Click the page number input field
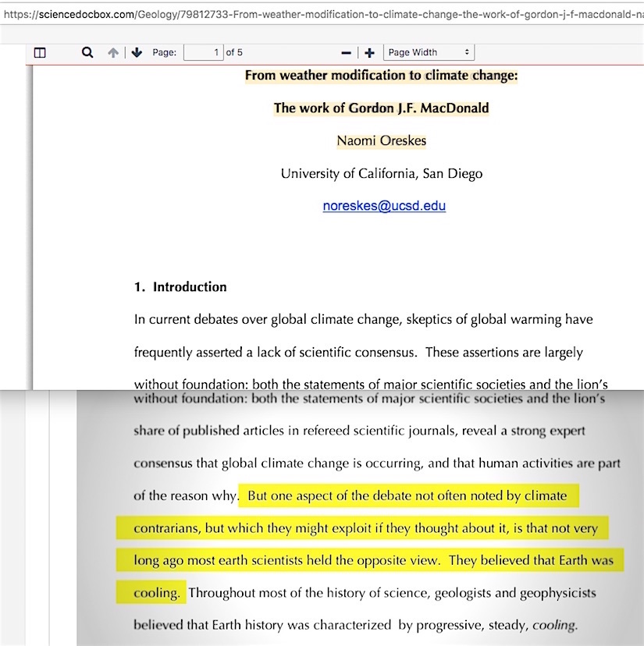 pos(203,52)
